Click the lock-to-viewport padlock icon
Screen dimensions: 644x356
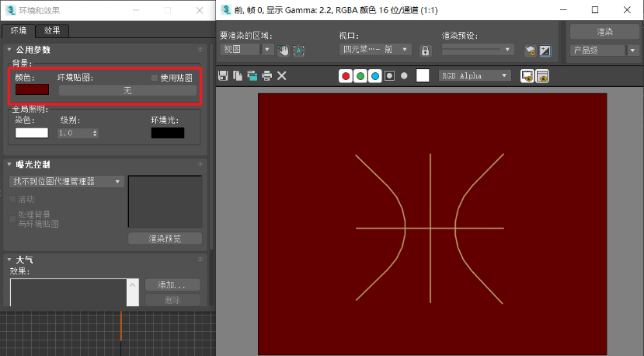point(425,51)
